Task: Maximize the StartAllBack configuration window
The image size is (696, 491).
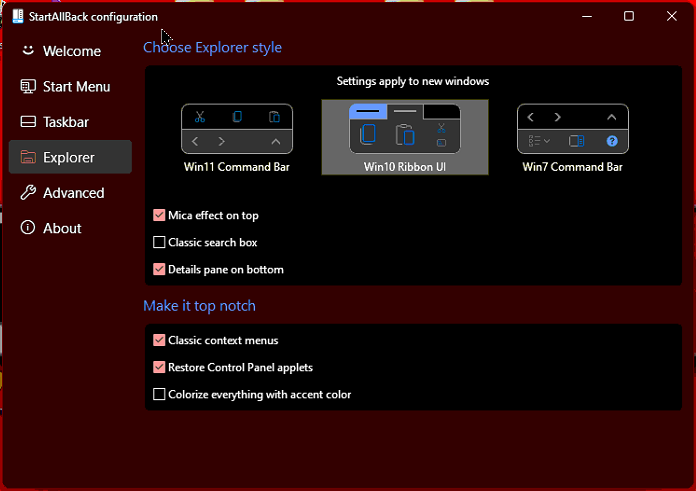Action: coord(629,16)
